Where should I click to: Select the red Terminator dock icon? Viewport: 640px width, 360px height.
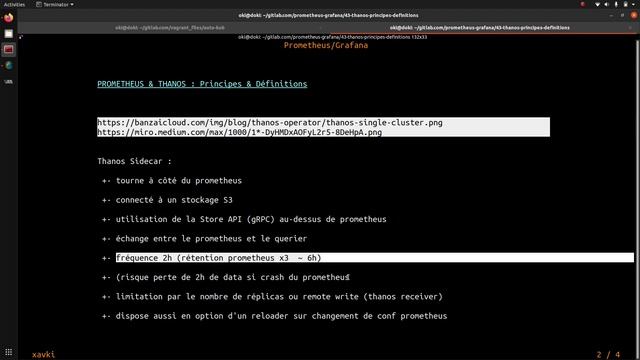pos(9,50)
